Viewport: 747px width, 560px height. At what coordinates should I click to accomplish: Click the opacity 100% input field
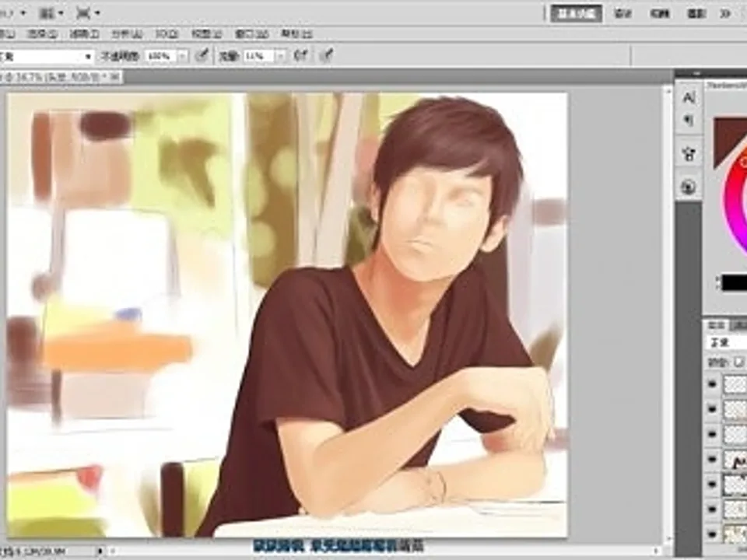click(159, 56)
